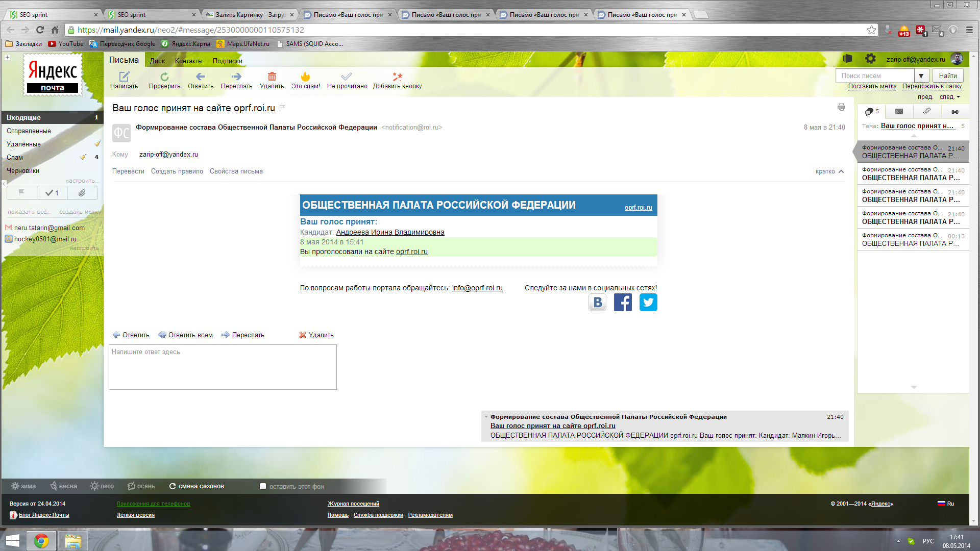Open settings gear icon near account name
Screen dimensions: 980x551
870,59
